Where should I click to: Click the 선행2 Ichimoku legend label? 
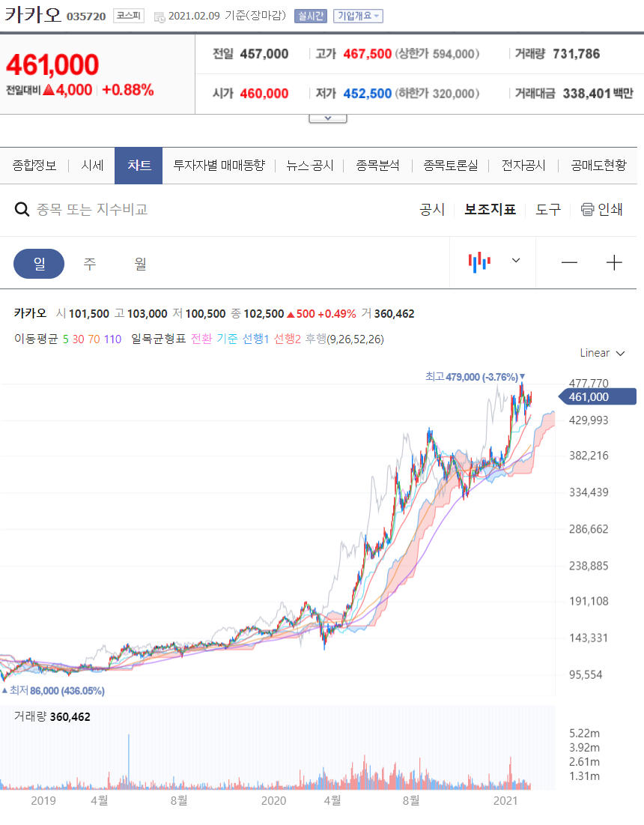click(x=288, y=339)
